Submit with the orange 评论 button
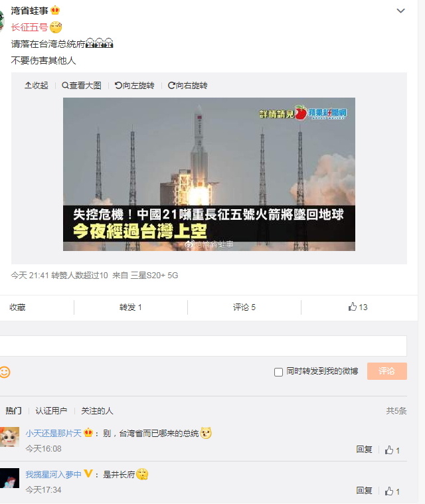This screenshot has height=504, width=425. coord(386,371)
